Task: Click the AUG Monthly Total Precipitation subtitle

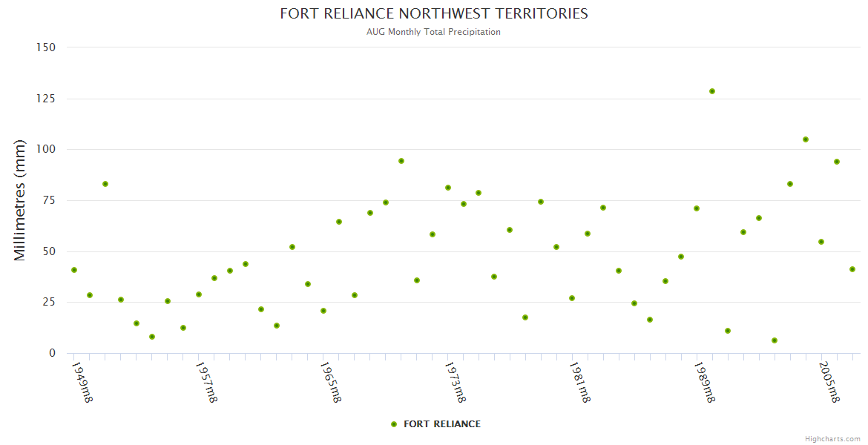Action: [x=434, y=32]
